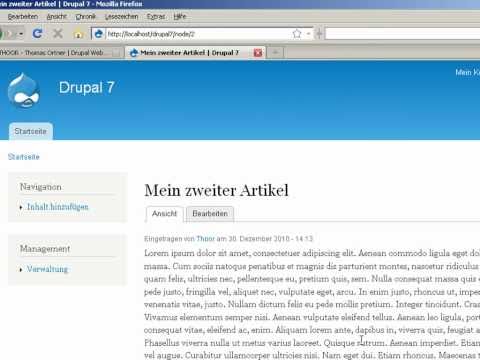Click the Management block title

pyautogui.click(x=45, y=249)
